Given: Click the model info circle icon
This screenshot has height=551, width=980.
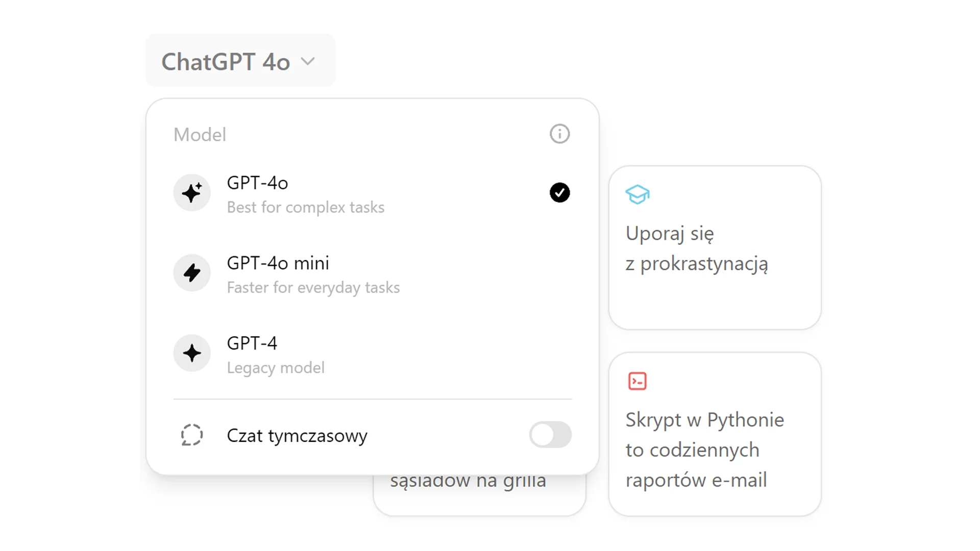Looking at the screenshot, I should 559,134.
